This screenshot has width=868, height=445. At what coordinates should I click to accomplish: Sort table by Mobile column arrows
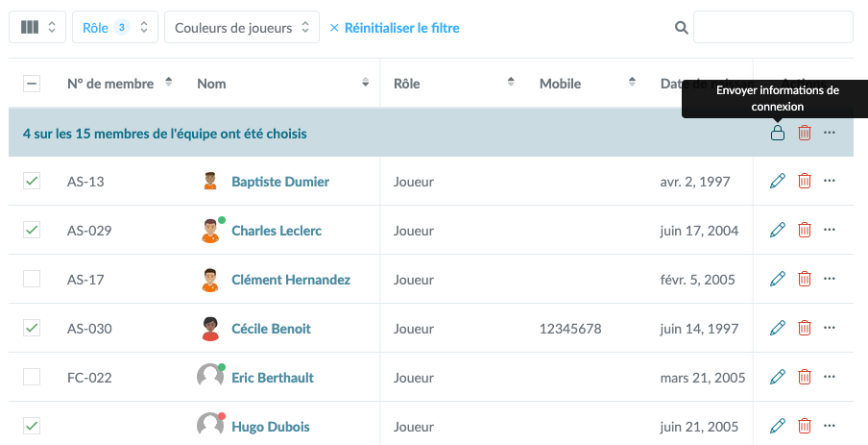coord(632,82)
